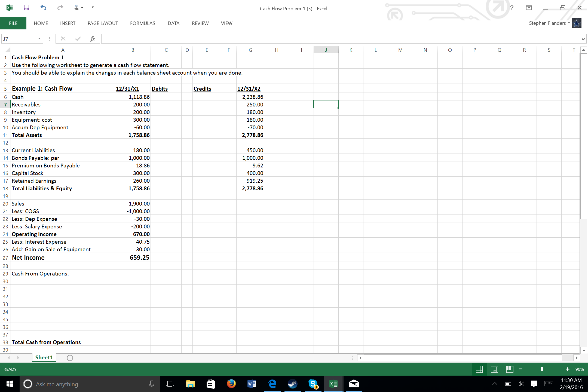Open Customize Quick Access Toolbar dropdown
The width and height of the screenshot is (588, 392).
[93, 7]
